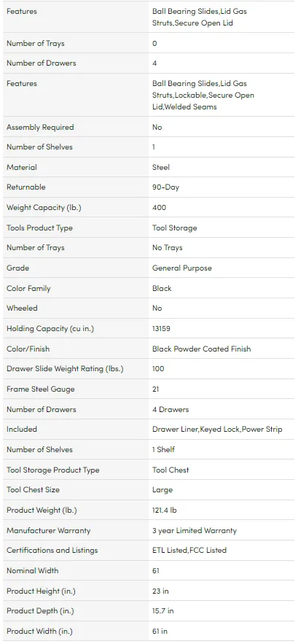Select the Product Width 61 in value
Screen dimensions: 298x644
point(160,631)
